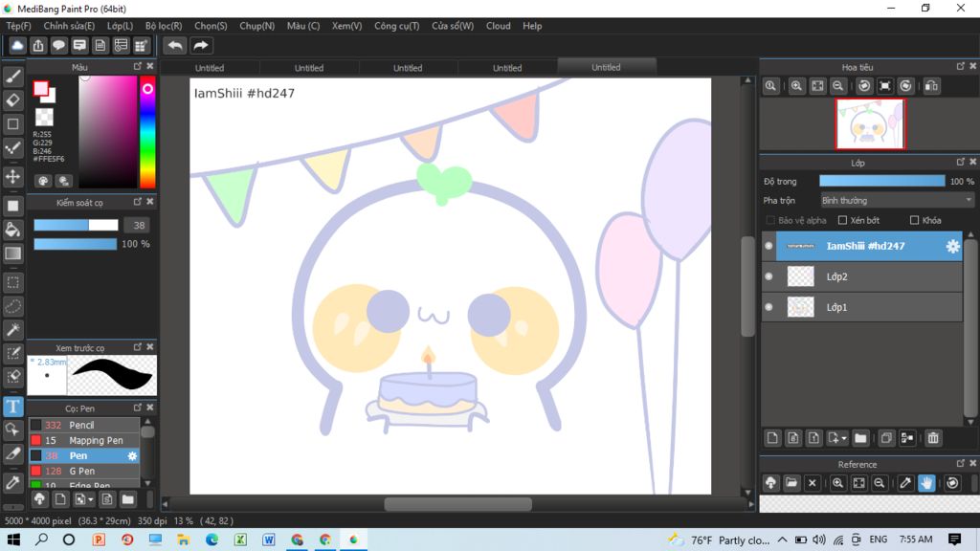Open the Tệp(F) menu
The height and width of the screenshot is (551, 980).
click(18, 26)
